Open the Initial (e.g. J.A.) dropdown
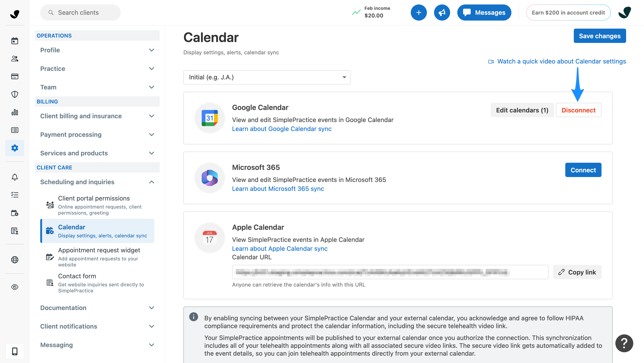644x363 pixels. click(267, 77)
